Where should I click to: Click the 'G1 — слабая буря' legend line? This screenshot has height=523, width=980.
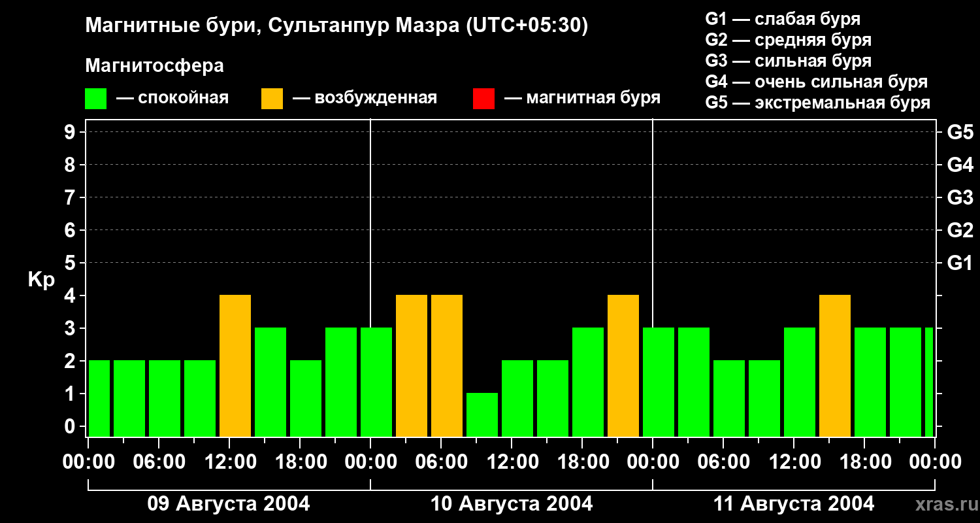(783, 19)
